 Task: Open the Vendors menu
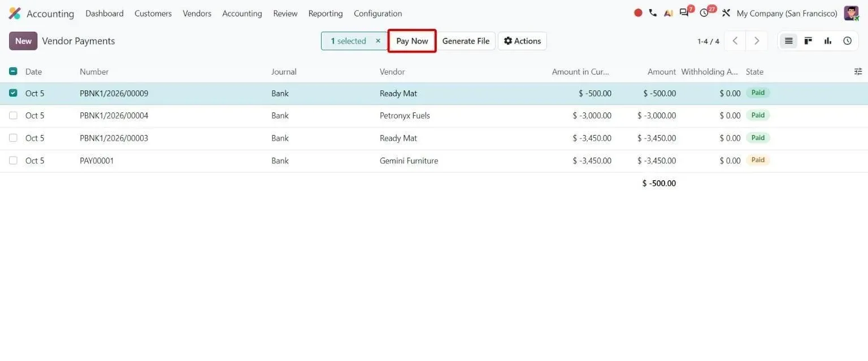coord(197,13)
